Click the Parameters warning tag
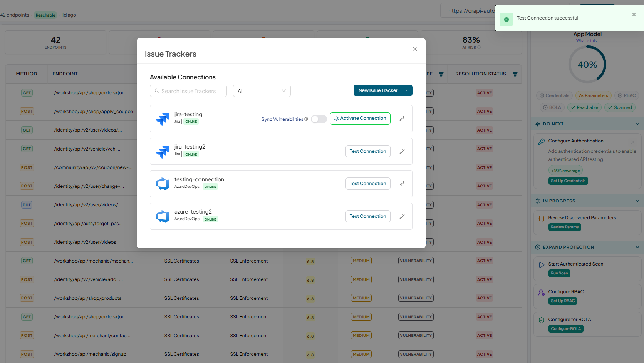This screenshot has width=644, height=363. [x=594, y=95]
